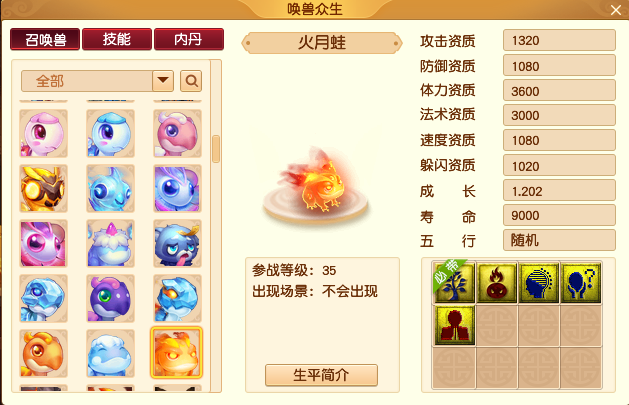The height and width of the screenshot is (405, 629).
Task: Open the 召唤兽 tab
Action: click(45, 39)
